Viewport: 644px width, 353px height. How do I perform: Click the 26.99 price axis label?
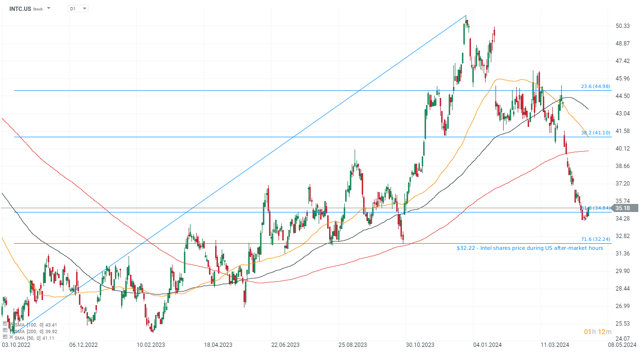tap(623, 306)
